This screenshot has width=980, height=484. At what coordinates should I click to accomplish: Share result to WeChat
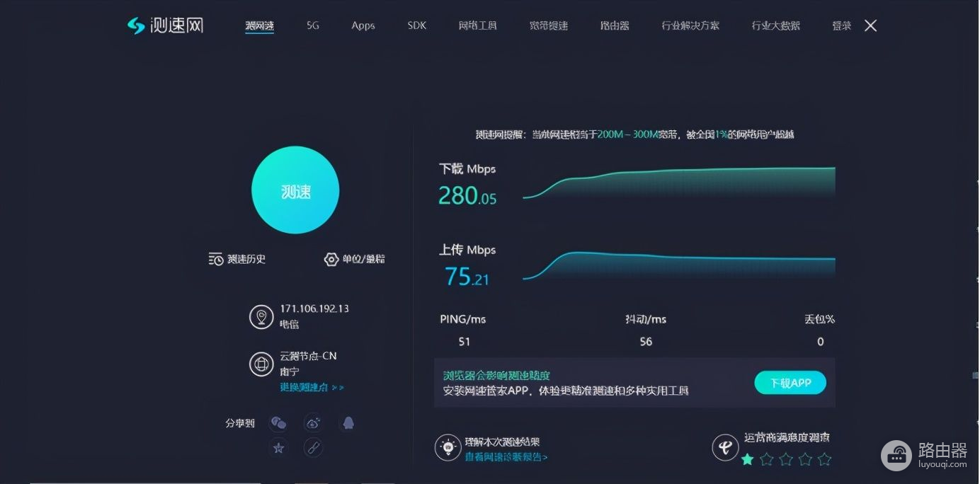click(x=278, y=423)
